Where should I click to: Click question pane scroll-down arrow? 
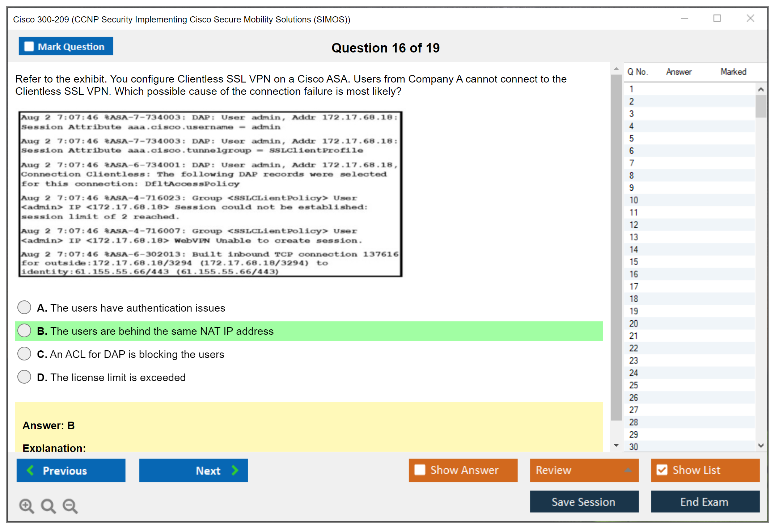coord(616,445)
